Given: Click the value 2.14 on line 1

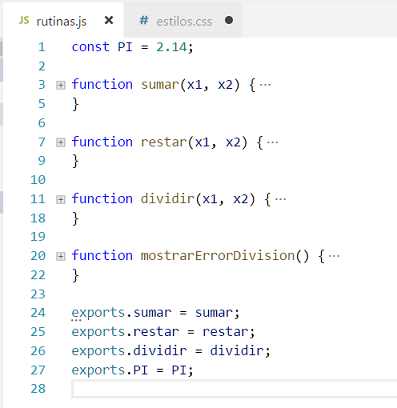Looking at the screenshot, I should [x=171, y=47].
